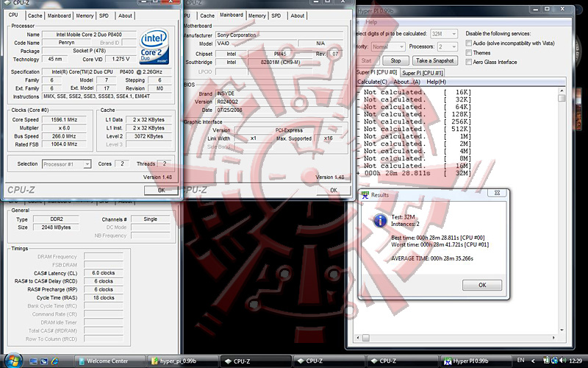
Task: Click the CPU-Z title bar icon of the front window
Action: [x=7, y=2]
